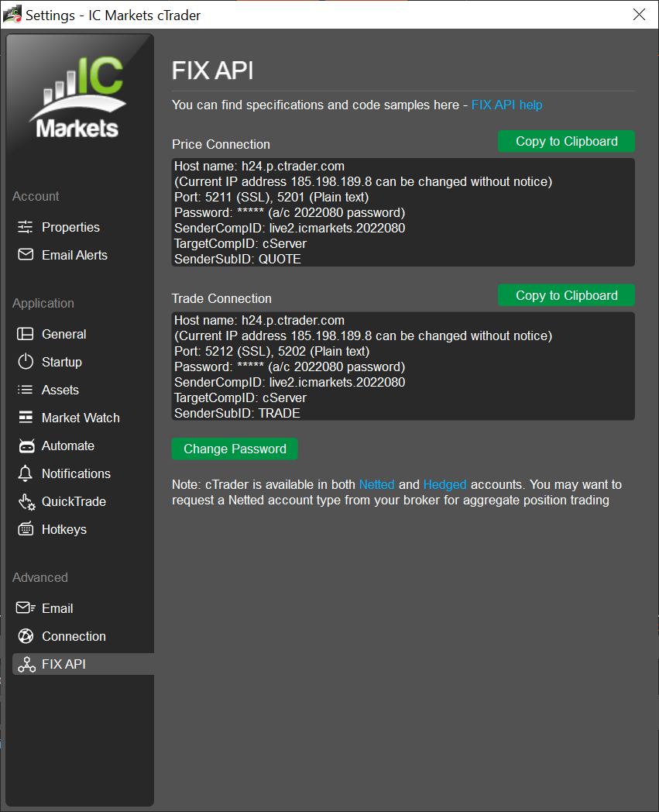Click the Properties sliders icon
659x812 pixels.
tap(26, 227)
